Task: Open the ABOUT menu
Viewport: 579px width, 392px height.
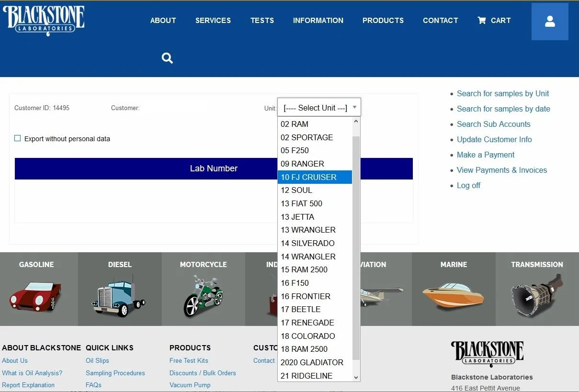Action: click(163, 21)
